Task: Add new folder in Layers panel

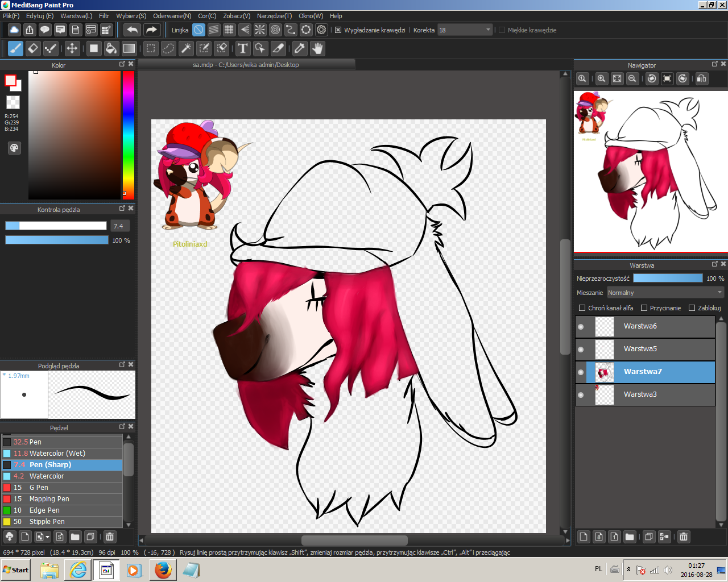Action: (x=630, y=537)
